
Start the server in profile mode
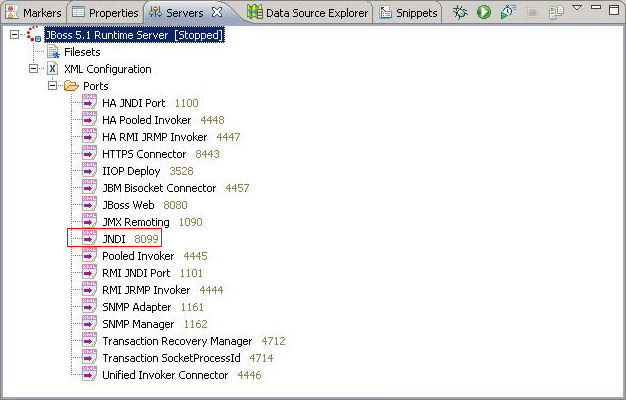click(507, 13)
